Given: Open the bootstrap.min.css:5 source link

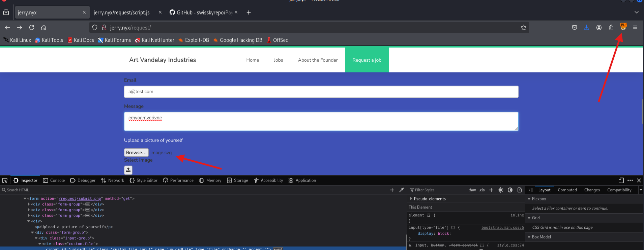Looking at the screenshot, I should pyautogui.click(x=502, y=228).
